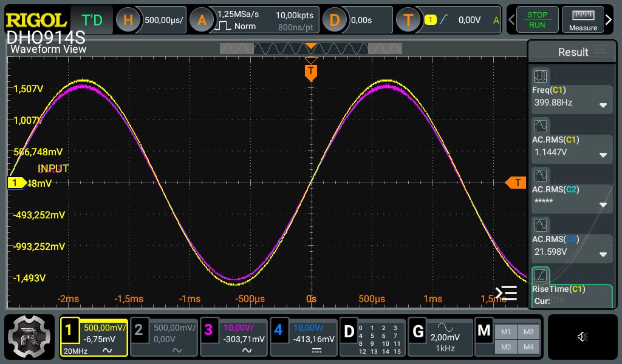The height and width of the screenshot is (364, 622).
Task: Click the AC.RMS(C1) waveform icon
Action: click(540, 126)
